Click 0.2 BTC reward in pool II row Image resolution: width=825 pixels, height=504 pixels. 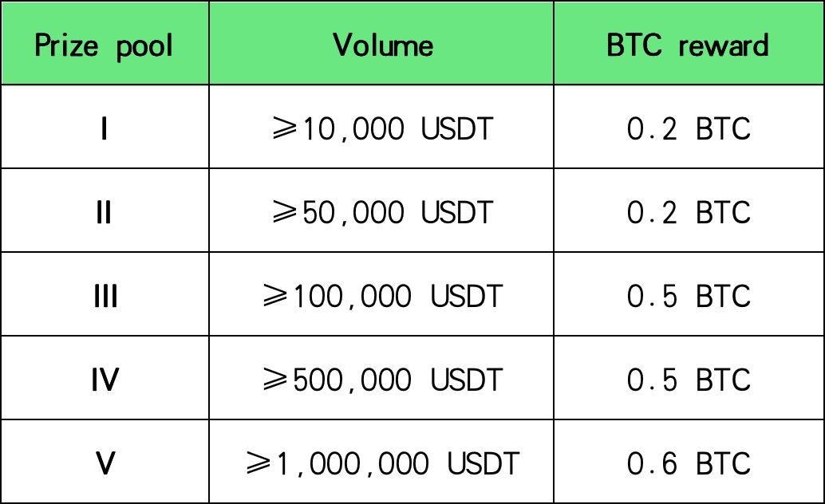click(689, 213)
